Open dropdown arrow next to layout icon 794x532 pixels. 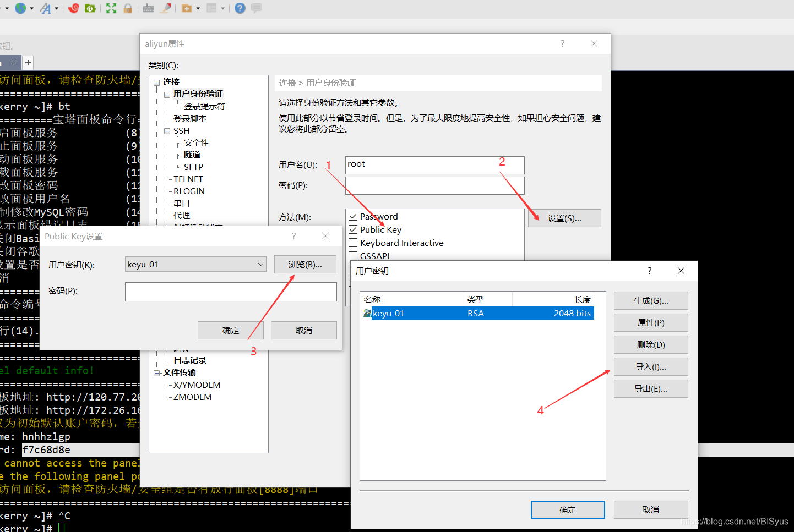pyautogui.click(x=222, y=8)
